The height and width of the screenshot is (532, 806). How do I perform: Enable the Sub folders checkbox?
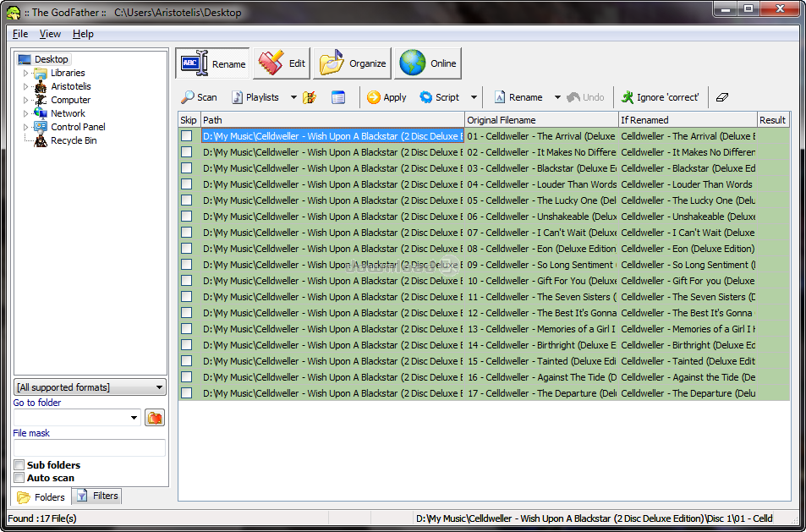tap(19, 464)
